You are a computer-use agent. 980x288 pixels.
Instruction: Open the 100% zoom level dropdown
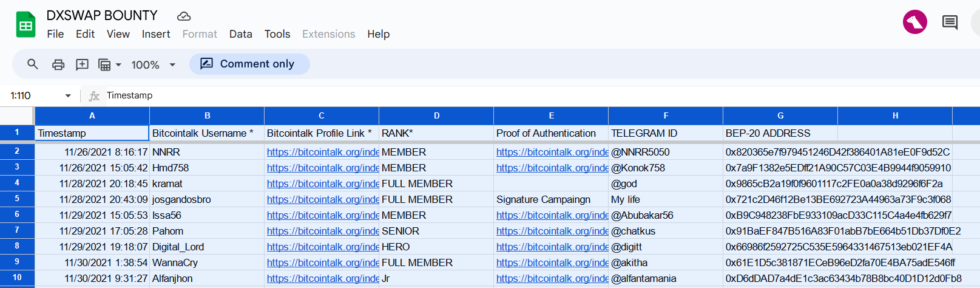pos(154,64)
